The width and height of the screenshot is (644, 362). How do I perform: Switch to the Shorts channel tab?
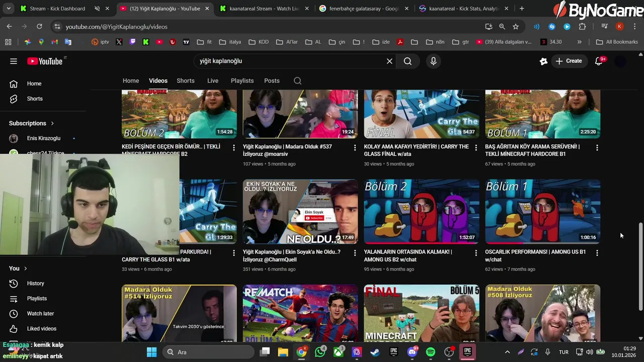pyautogui.click(x=186, y=81)
